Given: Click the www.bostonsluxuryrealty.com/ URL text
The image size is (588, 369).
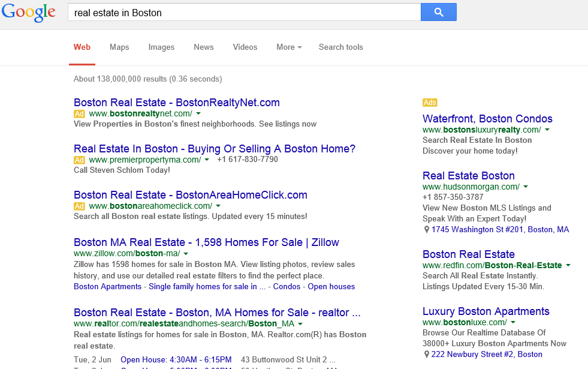Looking at the screenshot, I should pos(482,130).
